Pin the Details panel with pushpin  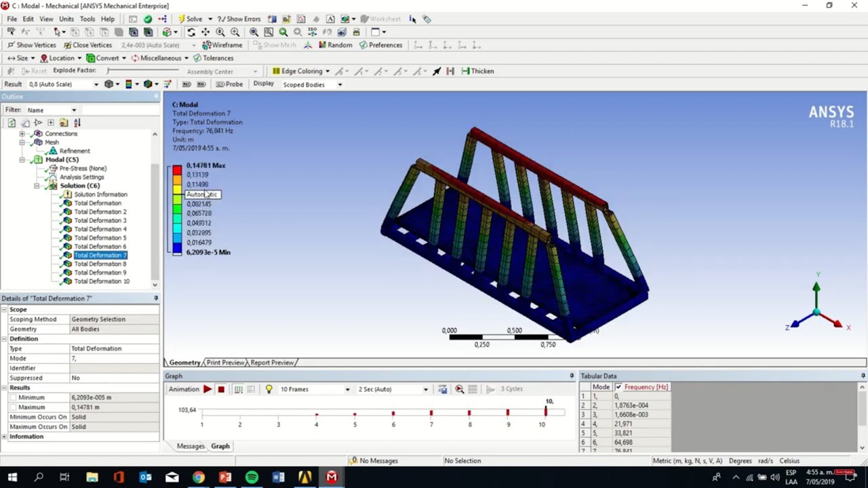point(155,298)
